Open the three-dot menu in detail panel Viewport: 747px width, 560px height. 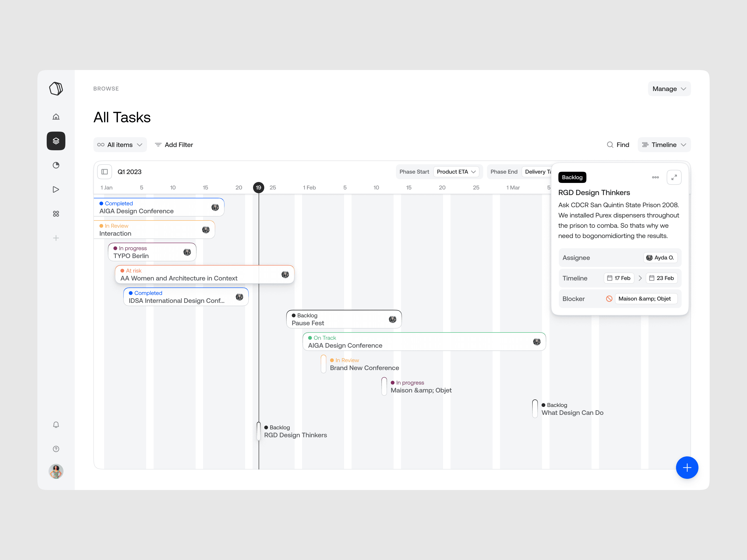click(655, 177)
